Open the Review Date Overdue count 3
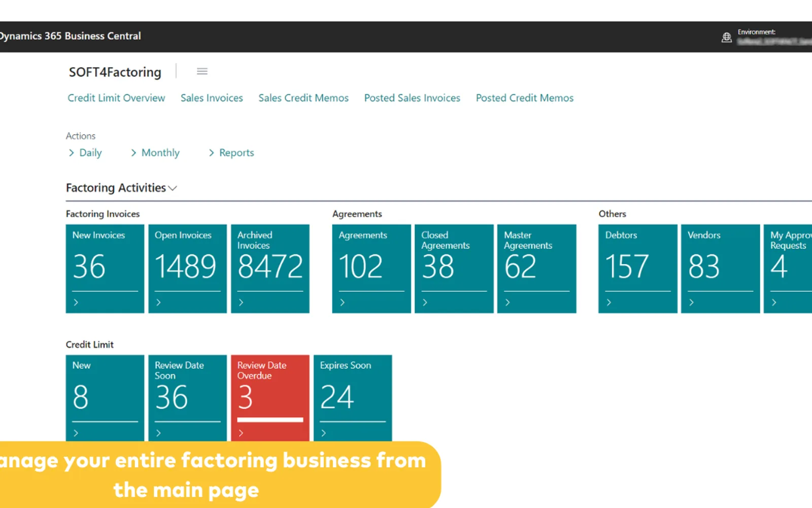This screenshot has width=812, height=508. point(245,397)
